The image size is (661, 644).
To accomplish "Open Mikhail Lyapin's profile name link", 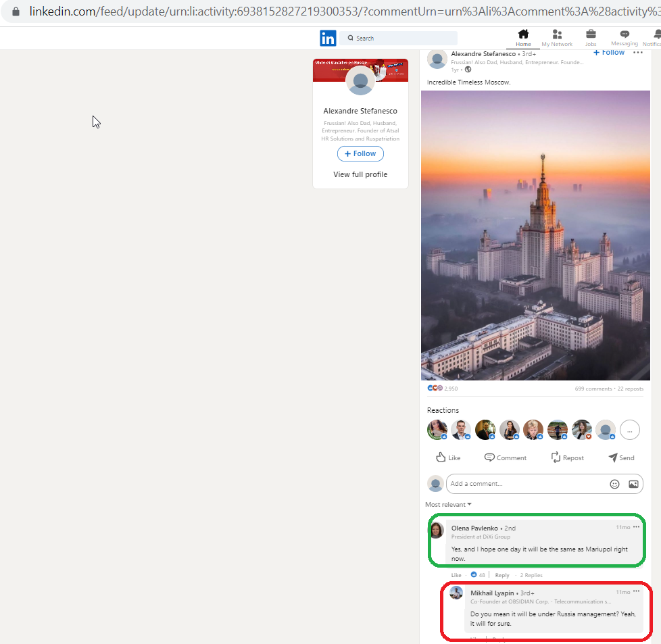I will [x=492, y=593].
